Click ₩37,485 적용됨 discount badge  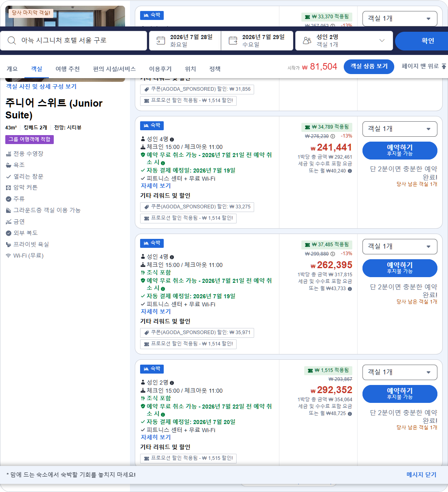[x=327, y=245]
